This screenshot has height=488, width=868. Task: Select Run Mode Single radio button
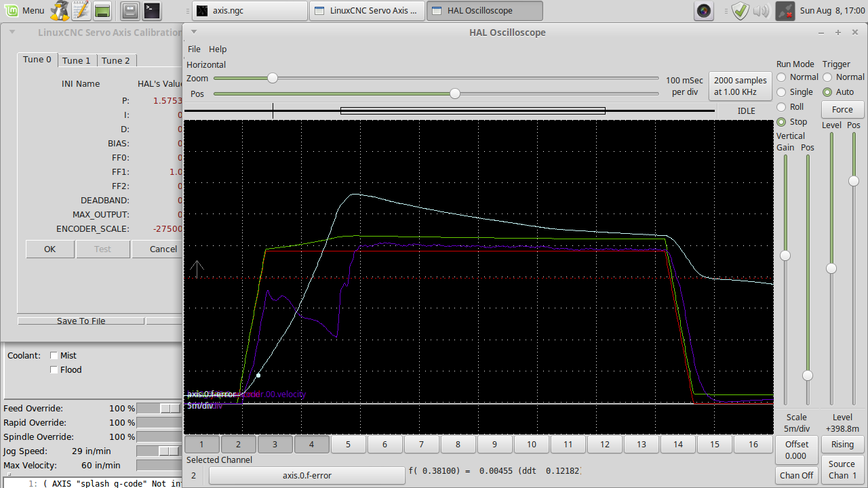[x=781, y=92]
